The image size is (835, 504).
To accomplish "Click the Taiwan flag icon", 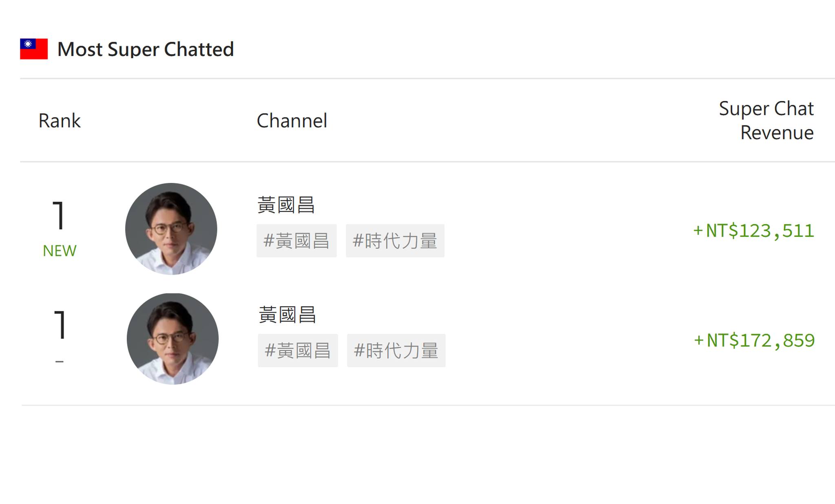I will (34, 49).
